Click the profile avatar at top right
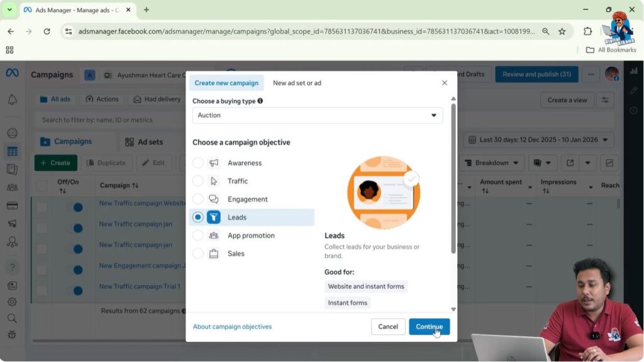The height and width of the screenshot is (362, 644). pyautogui.click(x=612, y=74)
